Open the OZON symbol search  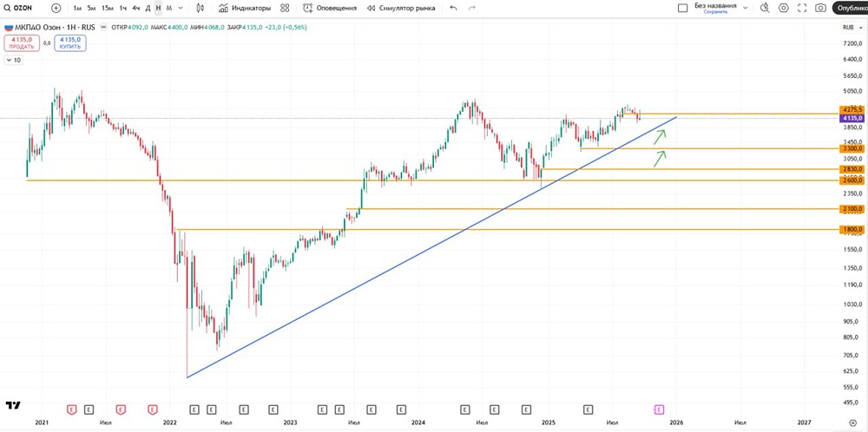pos(18,8)
